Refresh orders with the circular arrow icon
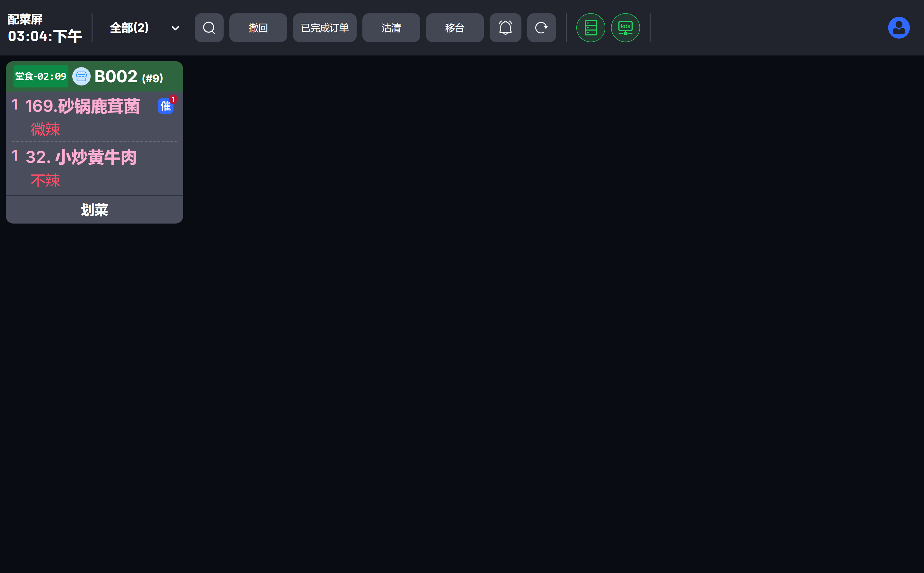The image size is (924, 573). pos(541,28)
